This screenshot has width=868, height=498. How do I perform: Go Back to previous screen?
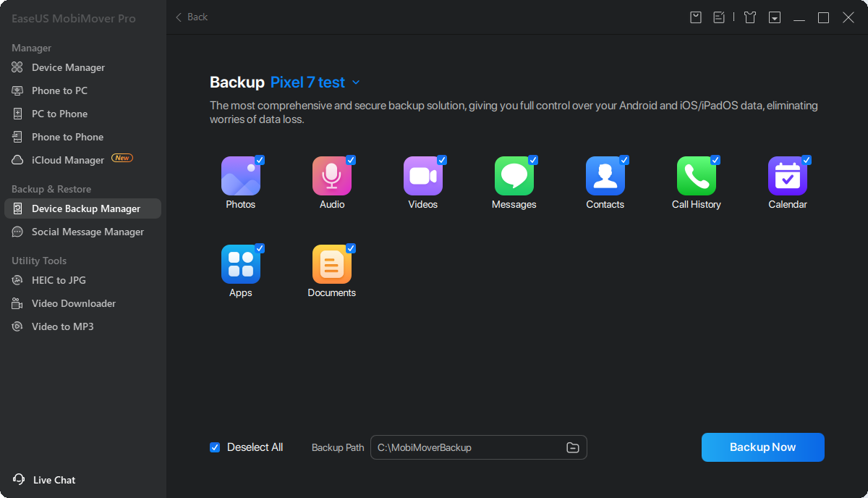(192, 17)
